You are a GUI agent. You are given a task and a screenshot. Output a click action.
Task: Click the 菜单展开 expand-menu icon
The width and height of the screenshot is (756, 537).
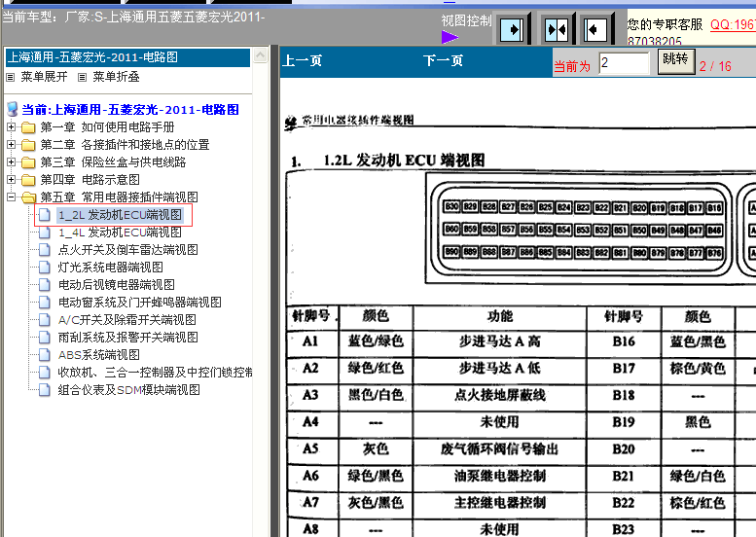[11, 77]
